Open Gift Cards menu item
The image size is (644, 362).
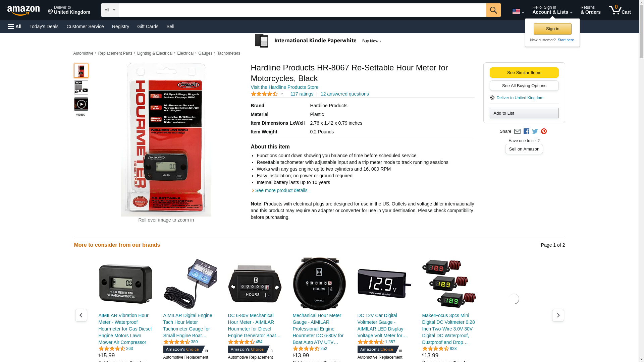148,26
